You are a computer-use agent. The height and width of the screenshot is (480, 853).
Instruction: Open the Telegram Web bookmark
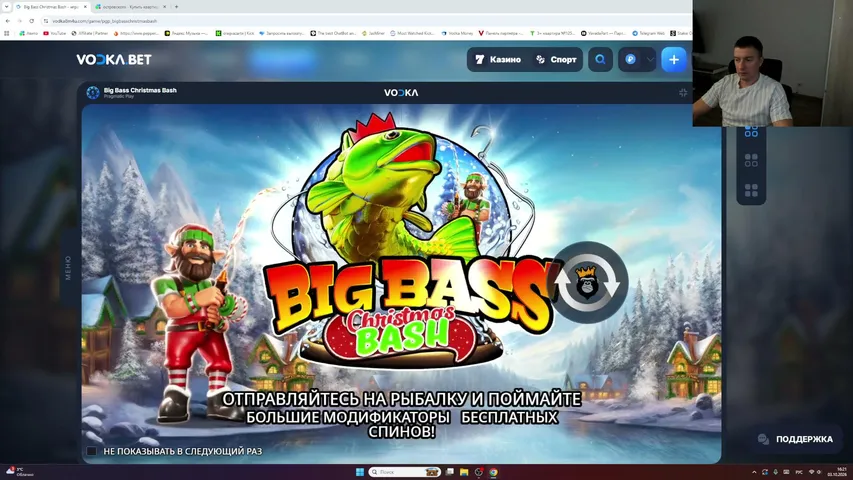tap(648, 33)
